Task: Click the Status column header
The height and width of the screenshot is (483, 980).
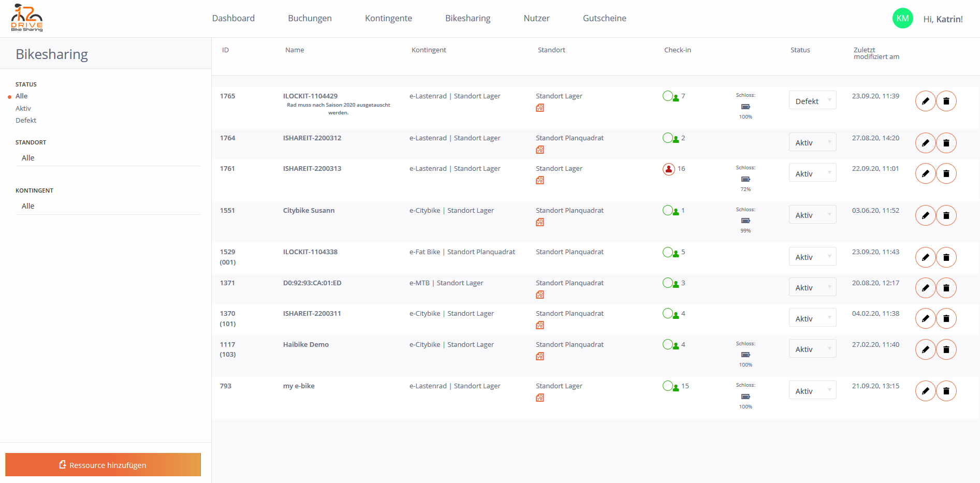Action: pyautogui.click(x=800, y=50)
